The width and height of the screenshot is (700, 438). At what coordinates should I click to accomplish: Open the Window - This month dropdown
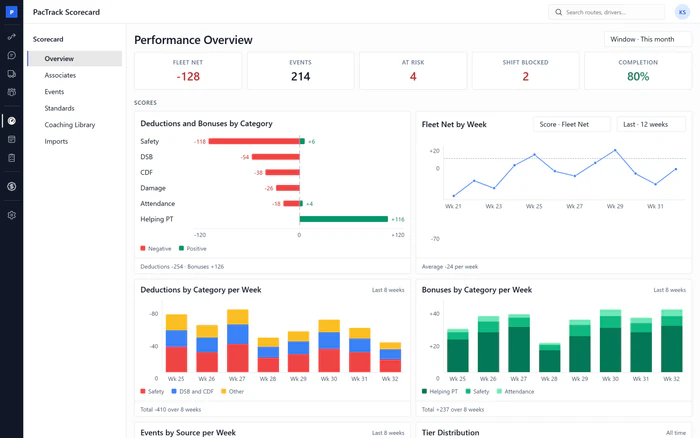648,39
